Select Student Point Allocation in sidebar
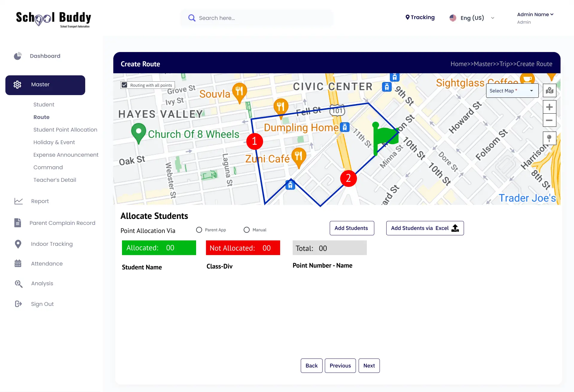574x392 pixels. (x=65, y=129)
